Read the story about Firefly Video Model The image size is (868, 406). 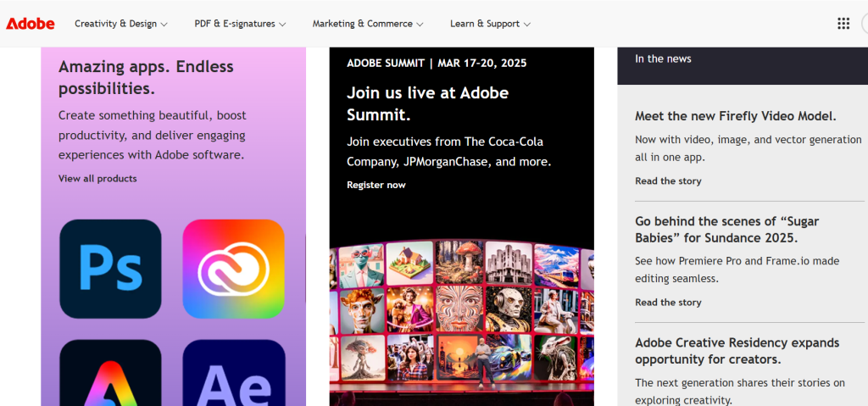point(668,181)
